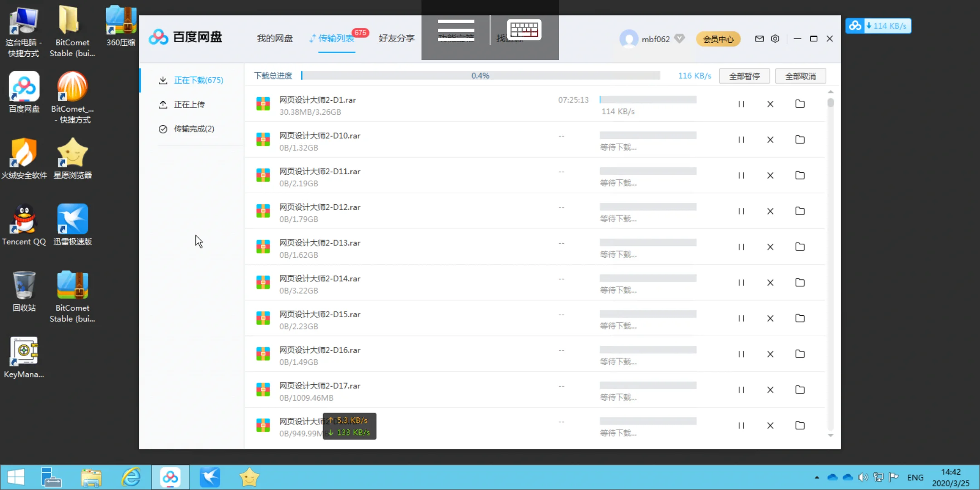
Task: Open the notification envelope icon
Action: click(759, 39)
